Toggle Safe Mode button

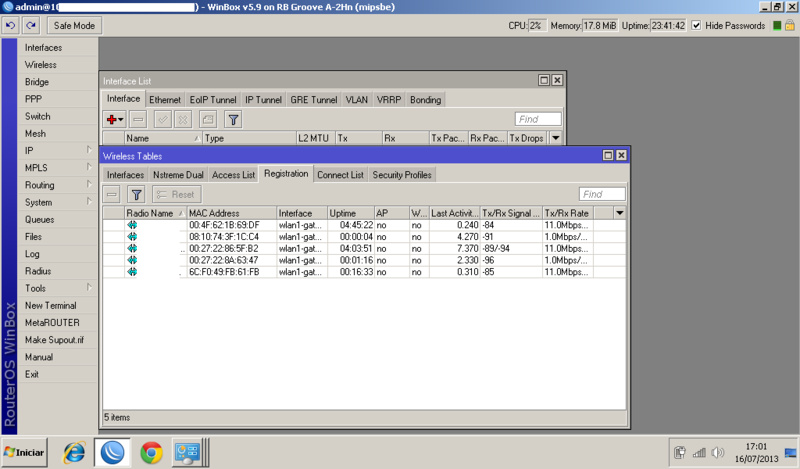74,26
